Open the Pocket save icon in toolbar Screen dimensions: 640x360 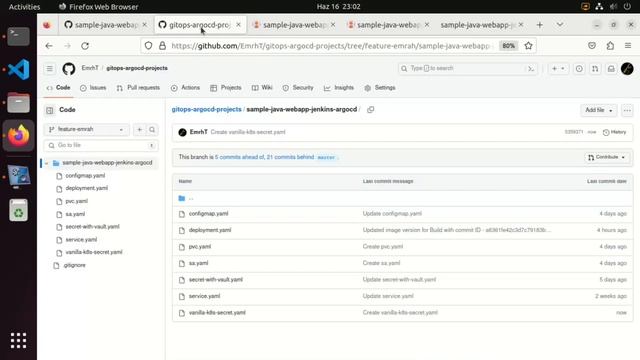[592, 46]
